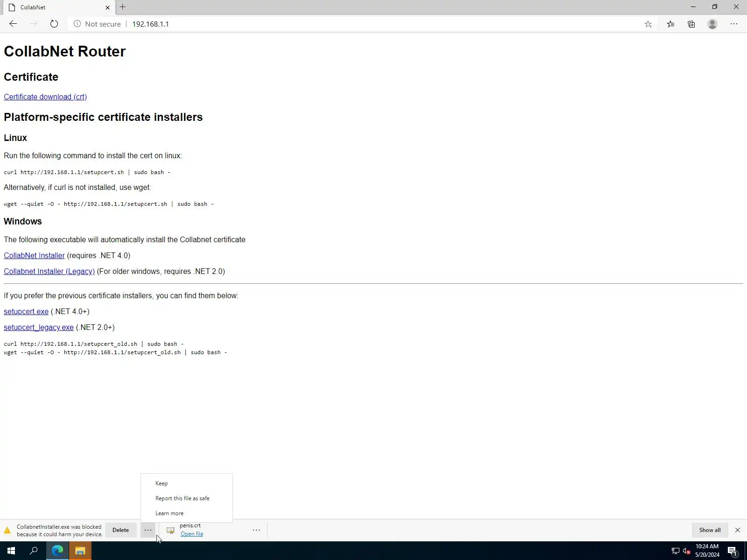Click the wget setupcert.sh command text
Viewport: 747px width, 560px height.
click(x=109, y=204)
